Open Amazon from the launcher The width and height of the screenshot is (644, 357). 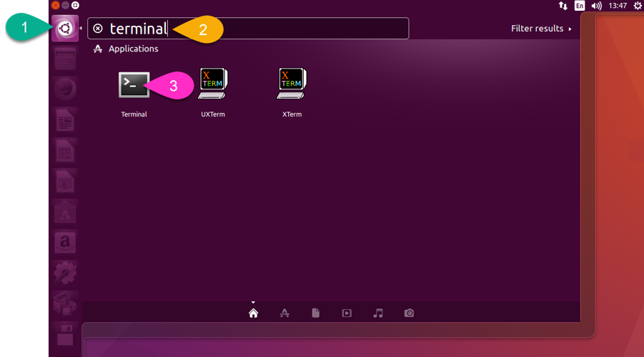click(x=65, y=243)
